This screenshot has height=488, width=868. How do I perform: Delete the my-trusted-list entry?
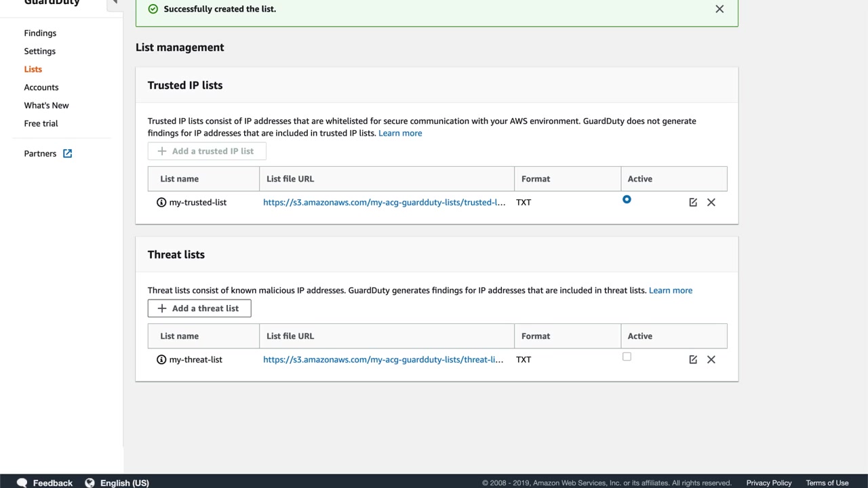point(711,203)
